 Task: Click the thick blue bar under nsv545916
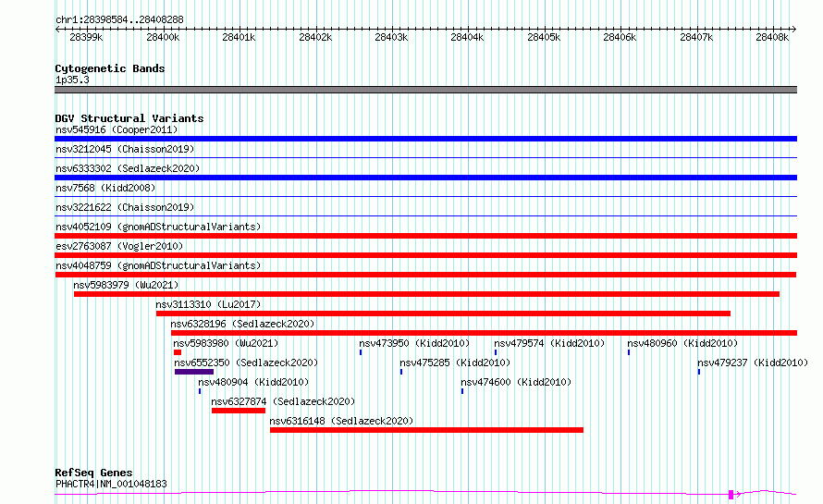[x=425, y=139]
